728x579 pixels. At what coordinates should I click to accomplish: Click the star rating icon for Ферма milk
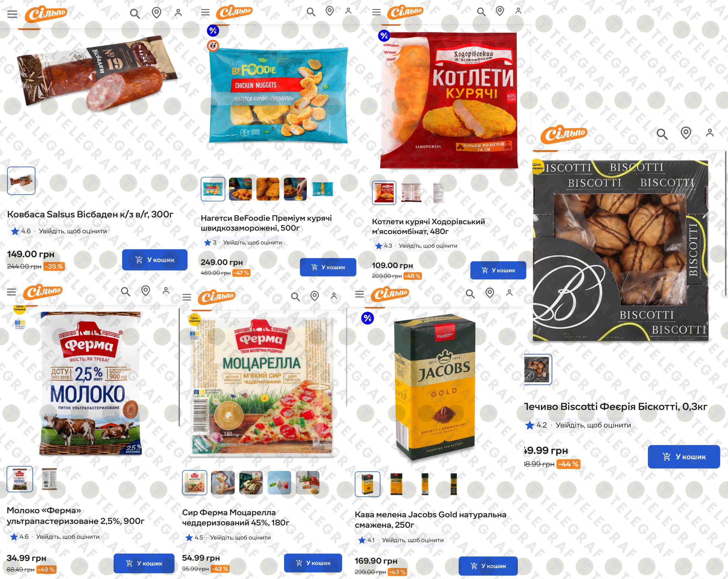coord(14,536)
